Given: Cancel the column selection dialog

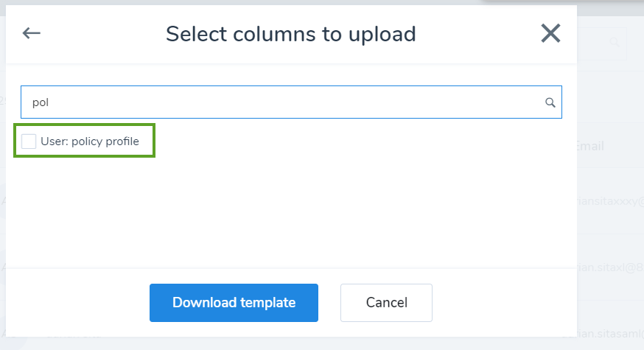Looking at the screenshot, I should pos(386,303).
